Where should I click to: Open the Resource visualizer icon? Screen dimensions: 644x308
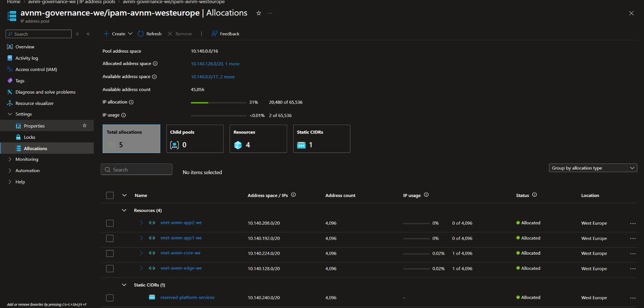10,103
